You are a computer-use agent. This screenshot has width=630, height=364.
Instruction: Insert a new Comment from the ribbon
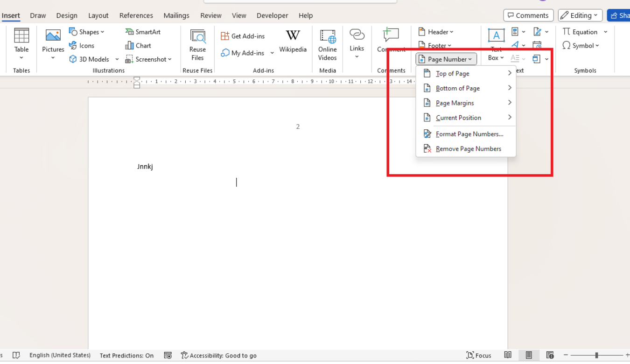391,40
